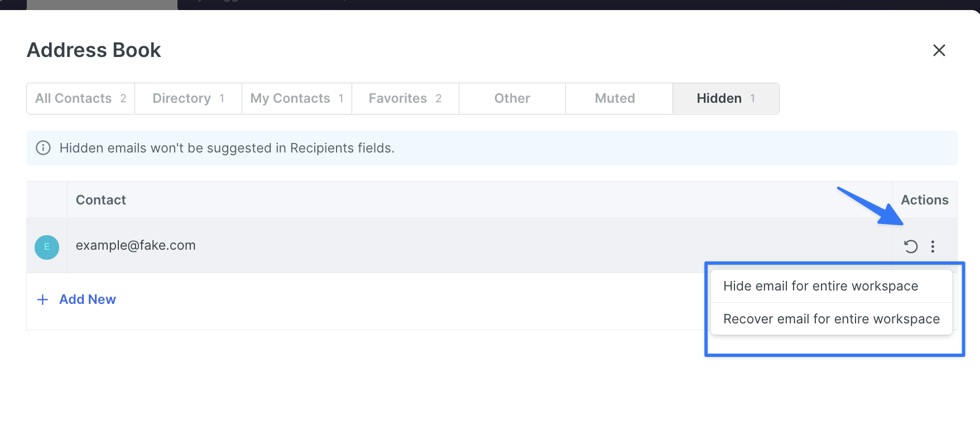
Task: Click the example@fake.com contact entry
Action: pos(136,245)
